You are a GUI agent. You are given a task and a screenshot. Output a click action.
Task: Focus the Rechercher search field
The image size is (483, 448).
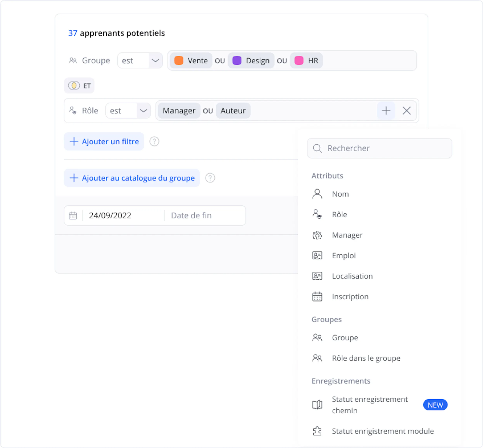[379, 148]
